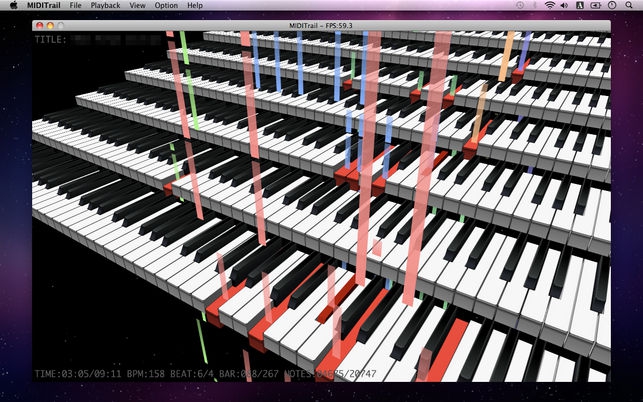
Task: Click the NOTES counter readout
Action: 330,374
